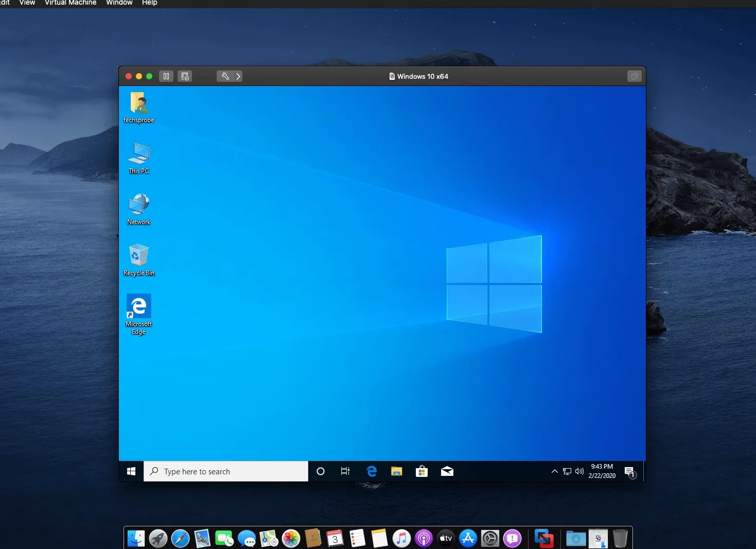Click the minimized window thumbnail in Dock
The width and height of the screenshot is (756, 549).
tap(598, 539)
